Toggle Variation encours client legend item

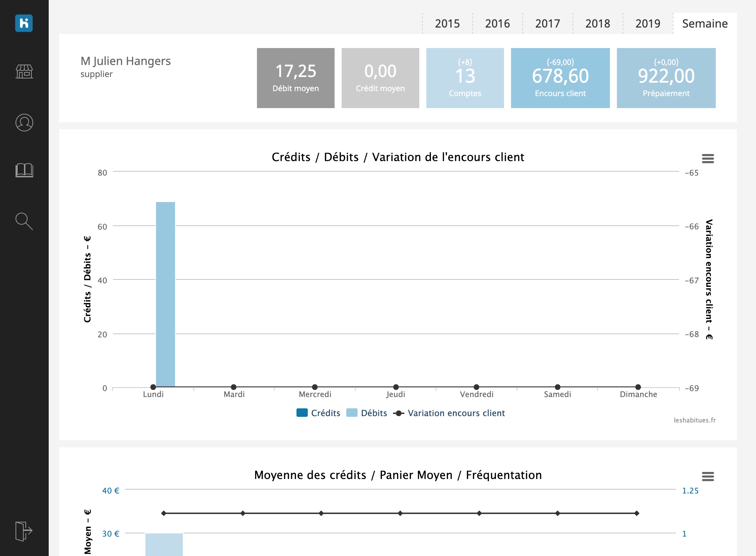pos(449,413)
